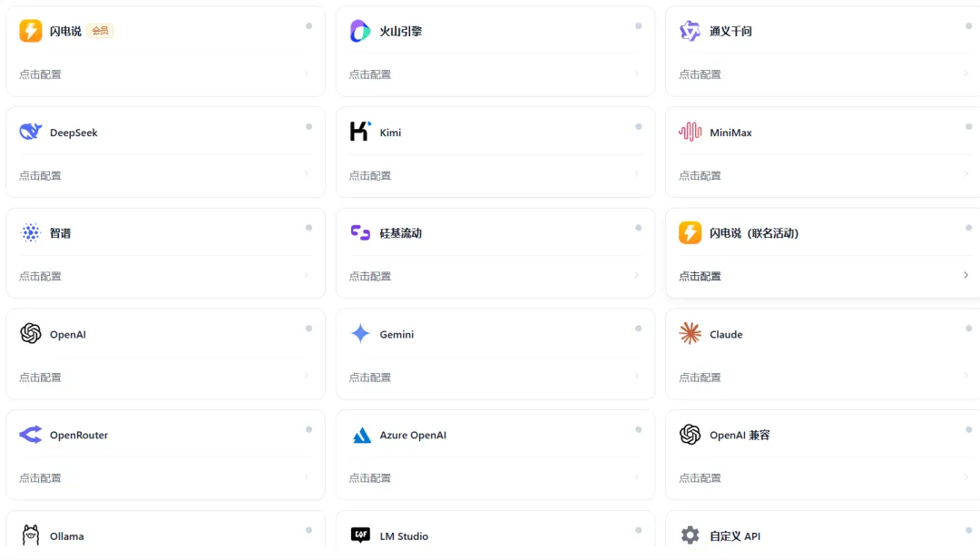Toggle the status dot on Azure OpenAI card
The image size is (980, 560).
638,430
